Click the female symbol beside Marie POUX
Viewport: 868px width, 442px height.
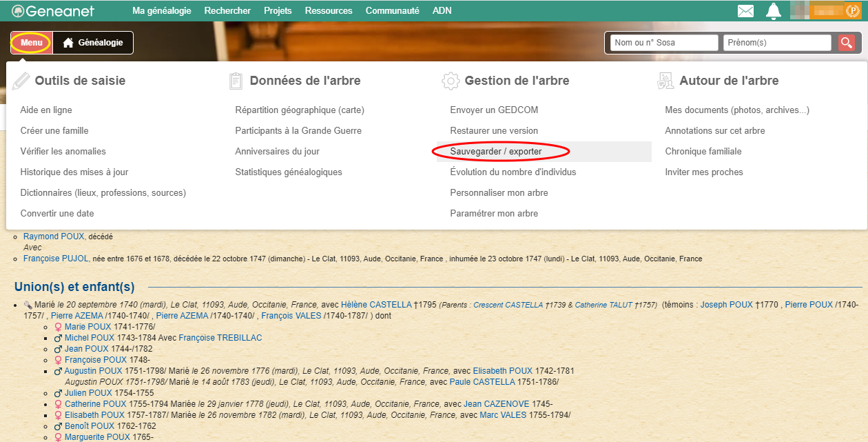coord(58,327)
